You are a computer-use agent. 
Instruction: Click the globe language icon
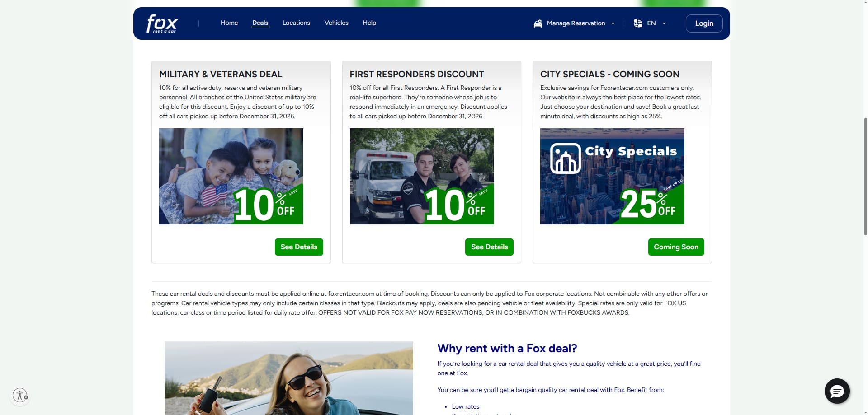coord(637,23)
